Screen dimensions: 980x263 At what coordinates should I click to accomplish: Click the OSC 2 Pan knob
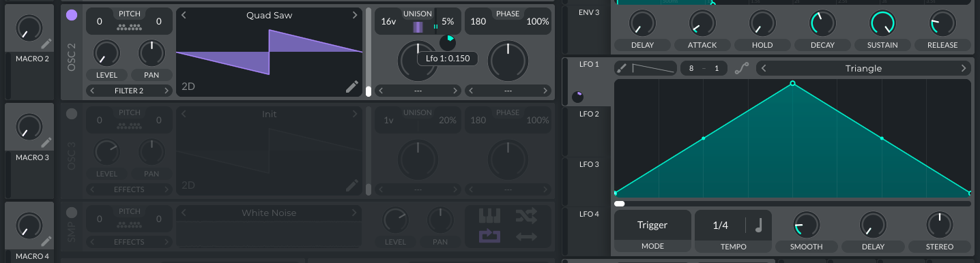click(152, 53)
